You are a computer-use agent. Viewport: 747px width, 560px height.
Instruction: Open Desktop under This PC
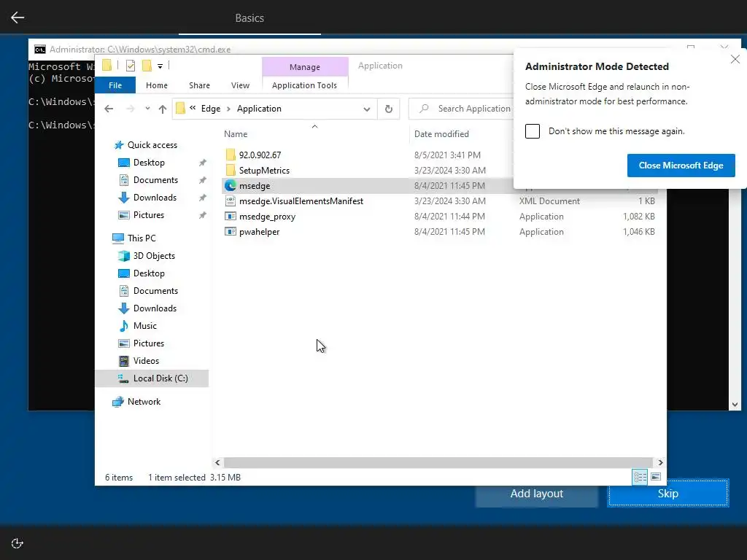pos(149,273)
